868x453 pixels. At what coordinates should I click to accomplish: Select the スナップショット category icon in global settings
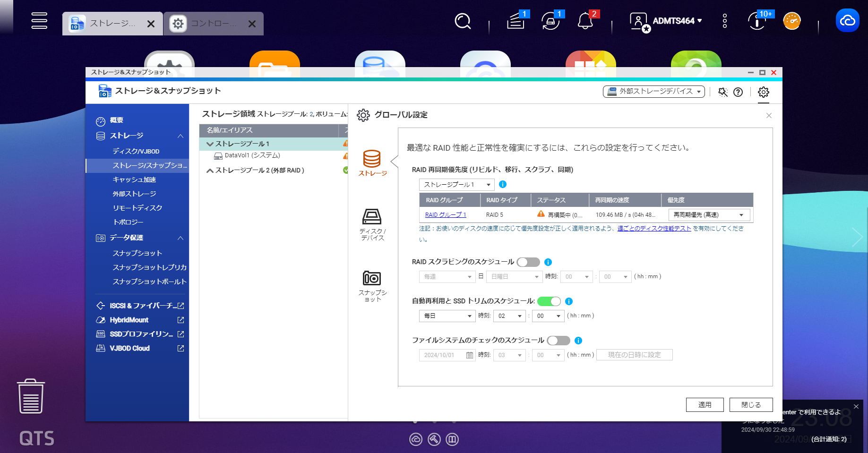click(372, 286)
